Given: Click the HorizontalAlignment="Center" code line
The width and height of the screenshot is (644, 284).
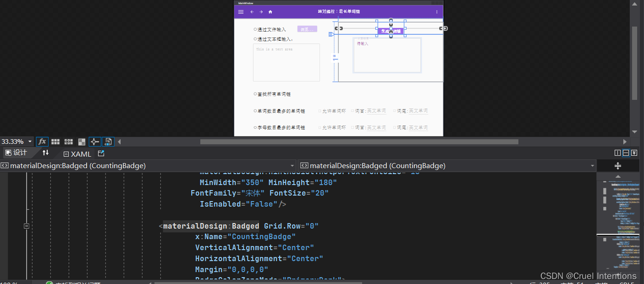Looking at the screenshot, I should pyautogui.click(x=259, y=259).
